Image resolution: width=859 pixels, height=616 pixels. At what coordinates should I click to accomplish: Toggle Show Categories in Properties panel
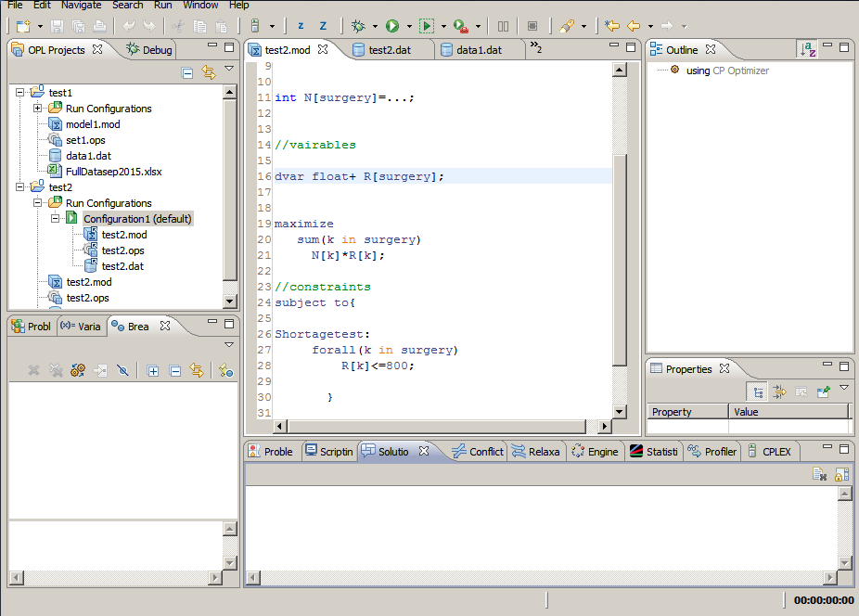(x=758, y=391)
